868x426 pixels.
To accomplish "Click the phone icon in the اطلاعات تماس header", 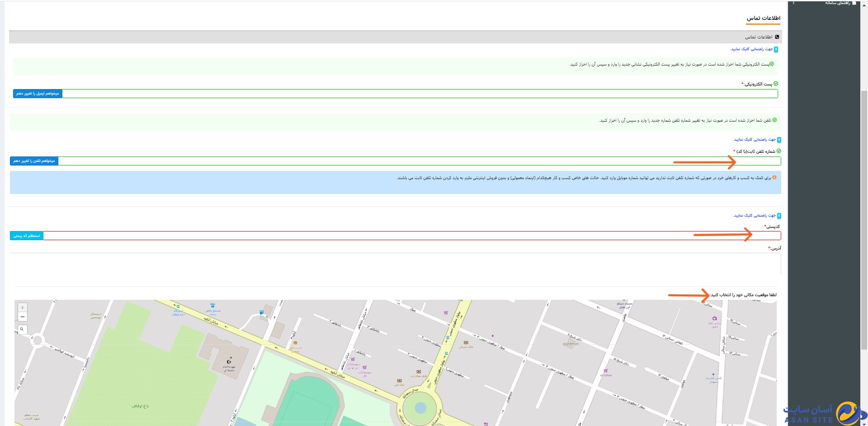I will pos(777,37).
